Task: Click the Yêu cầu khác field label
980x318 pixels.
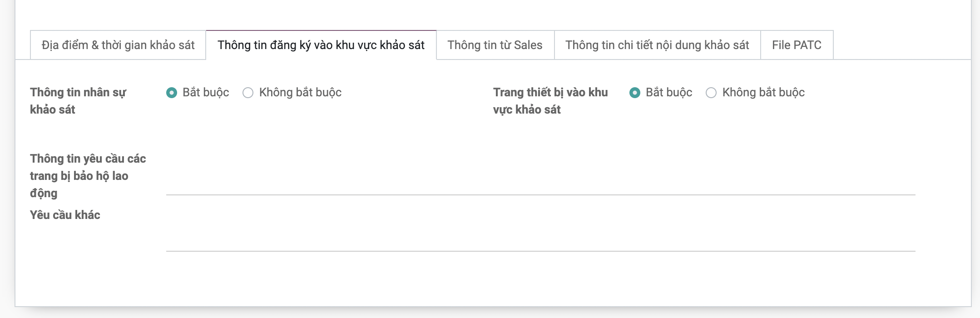Action: (x=65, y=215)
